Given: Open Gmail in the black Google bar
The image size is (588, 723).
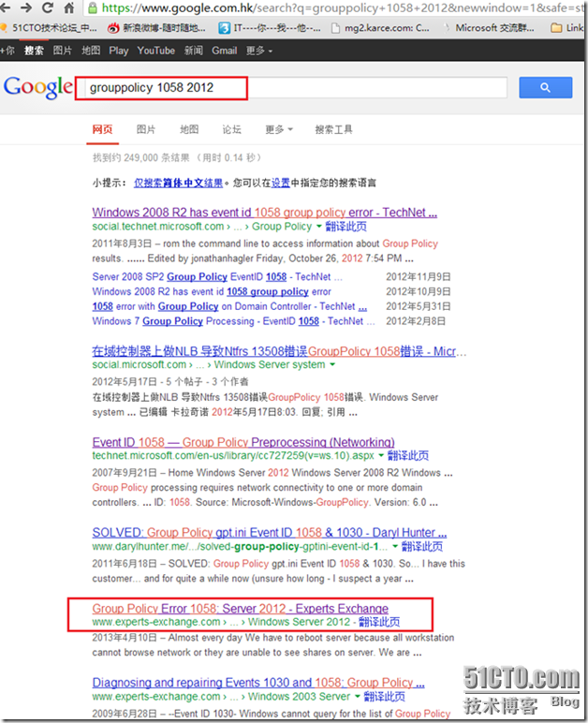Looking at the screenshot, I should click(x=225, y=51).
